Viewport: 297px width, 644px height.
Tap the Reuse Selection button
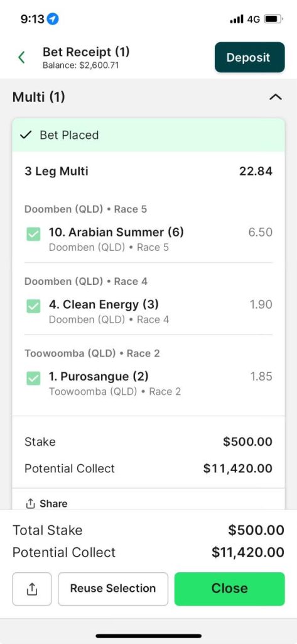pos(113,589)
